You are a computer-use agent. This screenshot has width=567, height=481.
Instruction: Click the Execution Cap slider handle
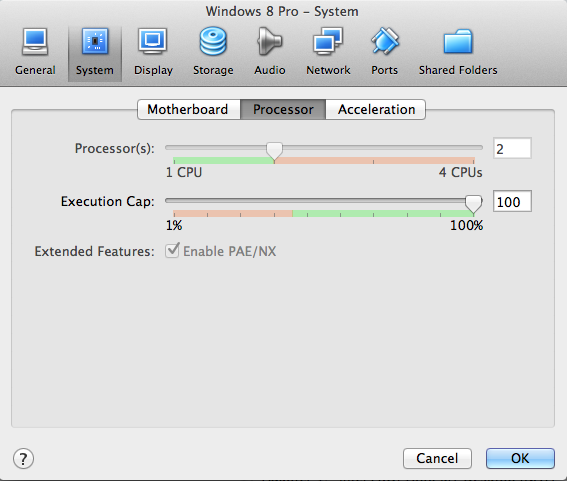pyautogui.click(x=473, y=204)
